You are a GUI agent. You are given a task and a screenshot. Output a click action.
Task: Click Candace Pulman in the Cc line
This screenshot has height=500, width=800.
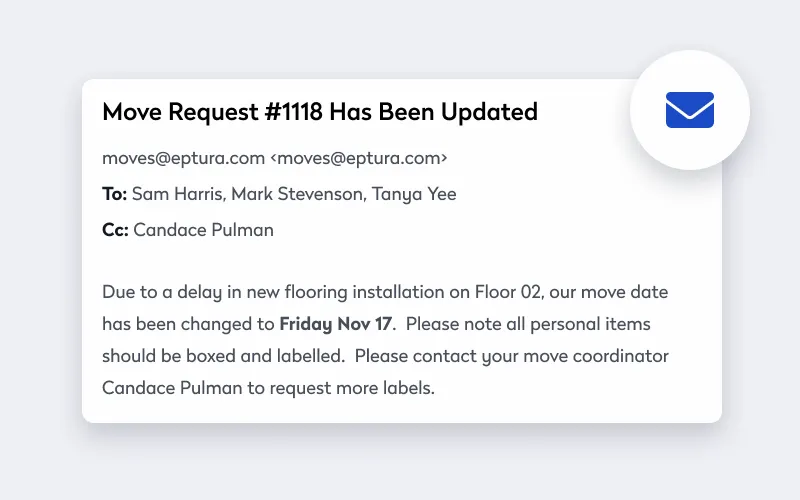(204, 230)
